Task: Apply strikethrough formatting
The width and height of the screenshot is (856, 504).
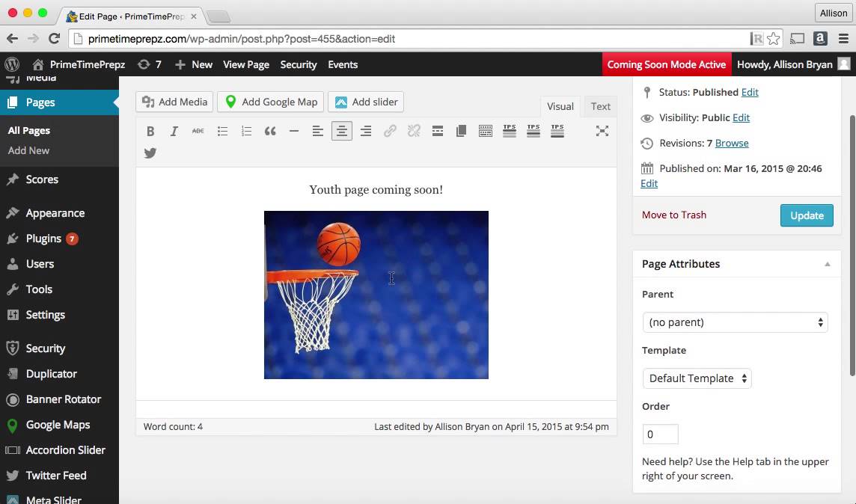Action: click(x=198, y=131)
